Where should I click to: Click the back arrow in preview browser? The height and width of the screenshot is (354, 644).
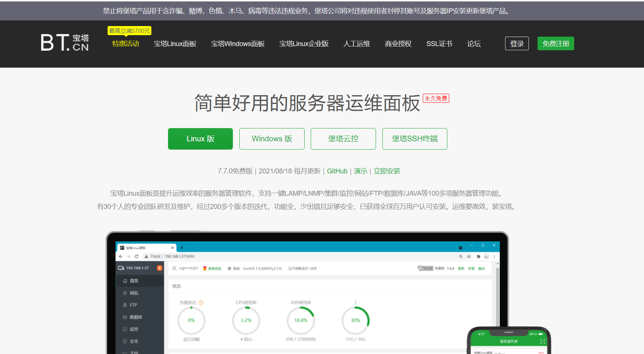click(121, 256)
